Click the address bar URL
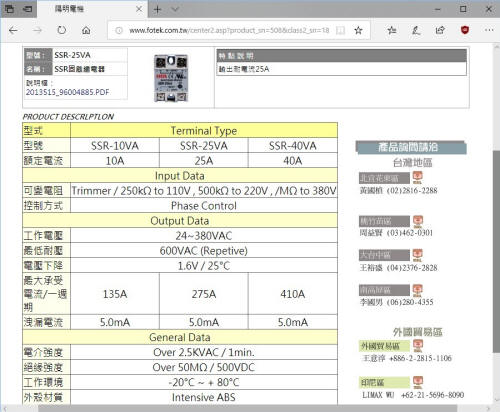Screen dimensions: 500x412 coord(229,30)
